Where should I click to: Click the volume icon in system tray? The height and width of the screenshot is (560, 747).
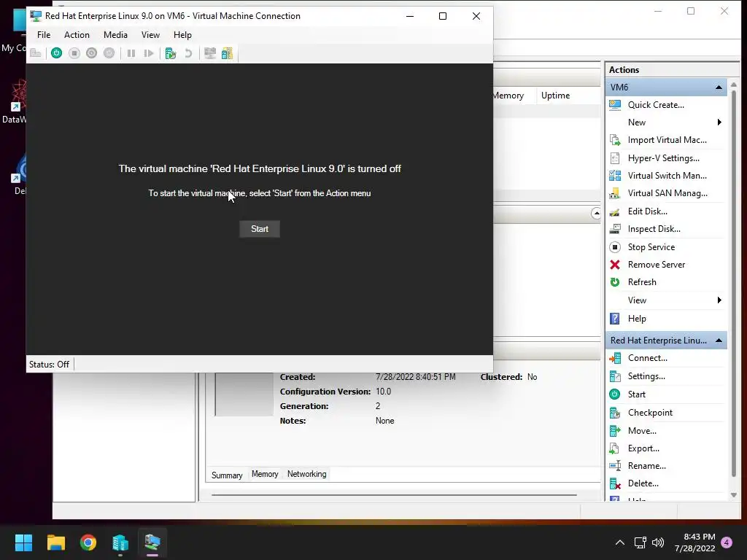658,542
